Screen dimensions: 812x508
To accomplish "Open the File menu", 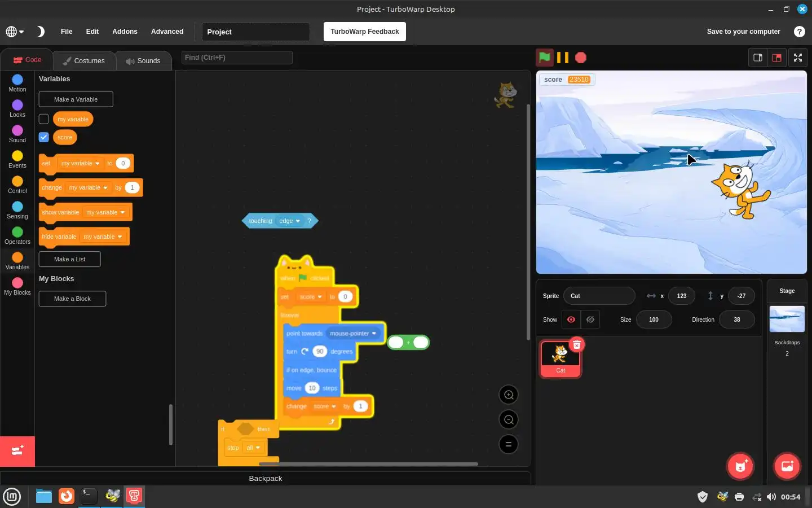I will point(67,32).
